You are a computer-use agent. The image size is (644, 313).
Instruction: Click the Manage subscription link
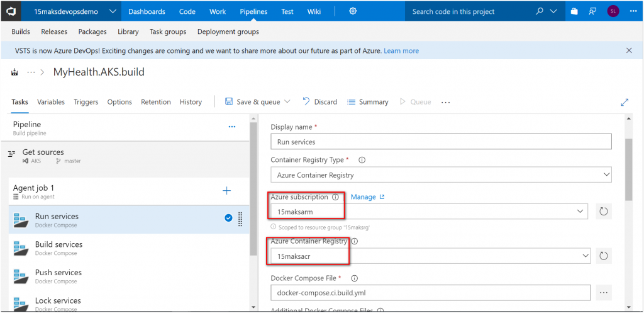[367, 197]
